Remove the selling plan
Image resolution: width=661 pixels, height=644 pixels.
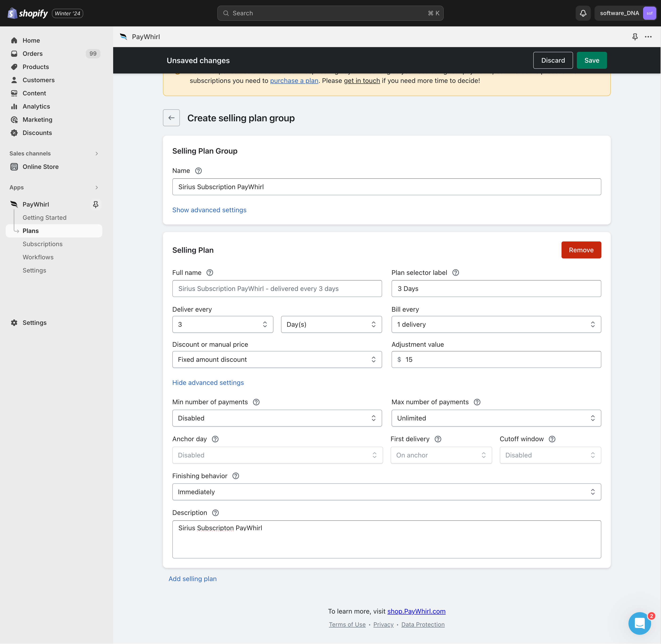click(581, 250)
